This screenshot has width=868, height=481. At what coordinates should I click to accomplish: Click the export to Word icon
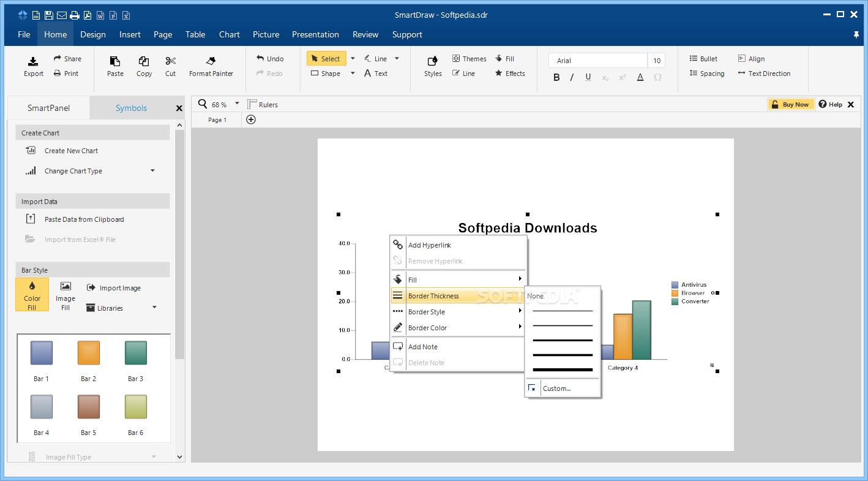tap(100, 15)
